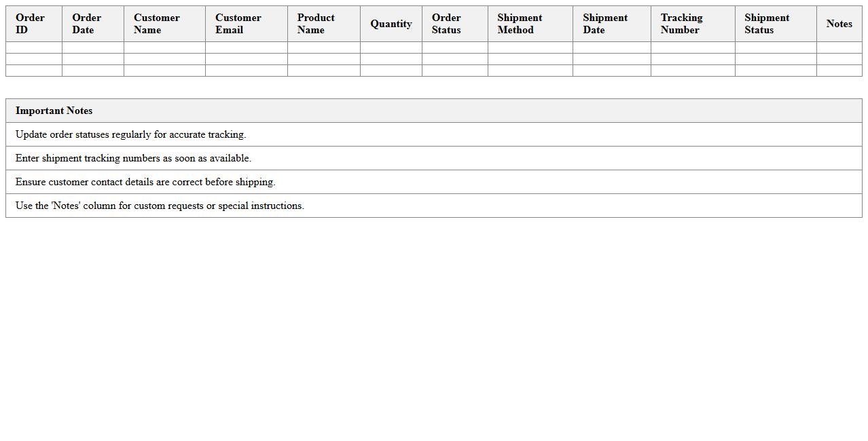Select the Shipment Method header cell
The width and height of the screenshot is (868, 441).
pos(530,24)
